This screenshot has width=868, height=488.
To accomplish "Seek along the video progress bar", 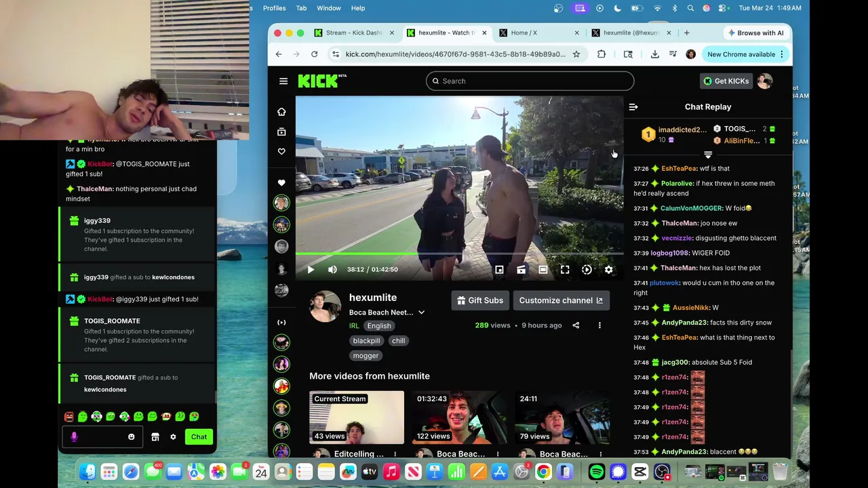I will click(458, 254).
